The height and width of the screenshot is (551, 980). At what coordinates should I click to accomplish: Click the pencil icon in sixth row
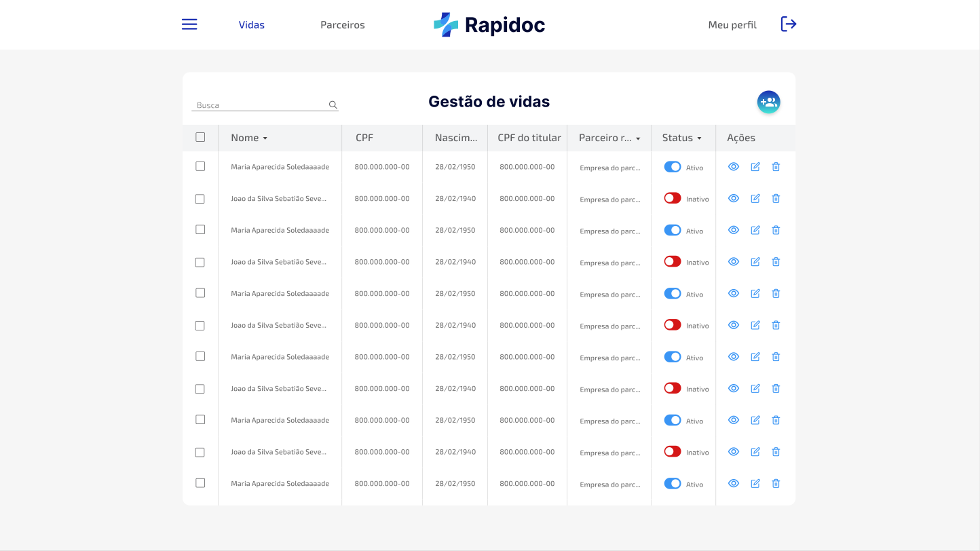pos(755,325)
